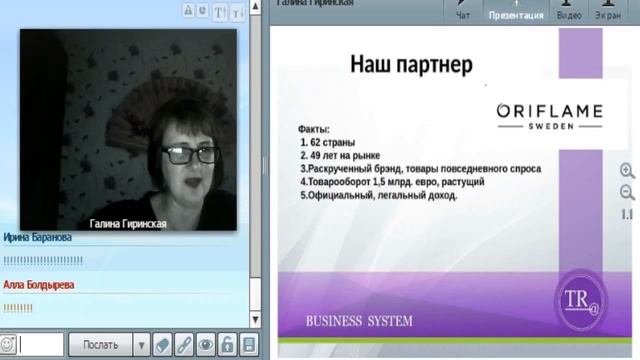Reset slide zoom to 1:1
This screenshot has width=640, height=360.
click(627, 214)
